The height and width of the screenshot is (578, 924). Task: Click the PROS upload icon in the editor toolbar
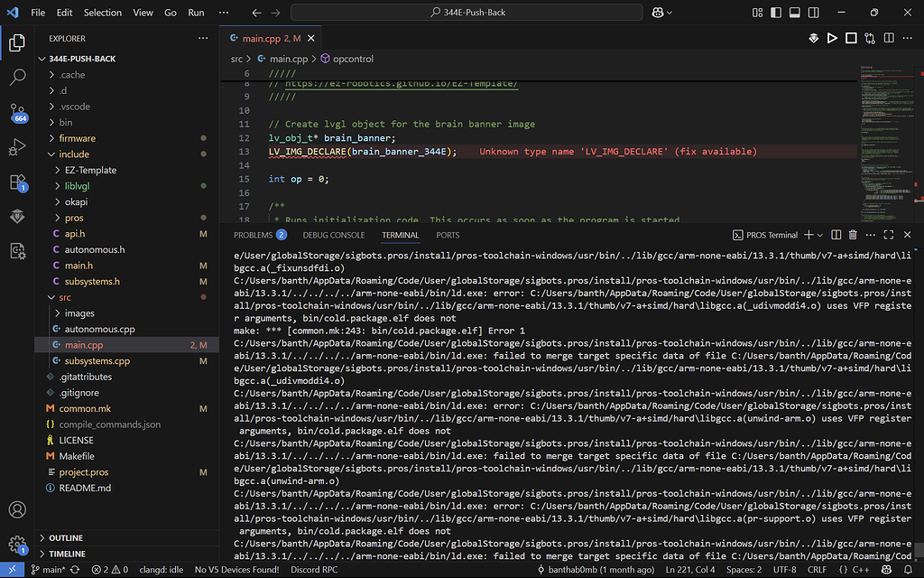[x=813, y=38]
